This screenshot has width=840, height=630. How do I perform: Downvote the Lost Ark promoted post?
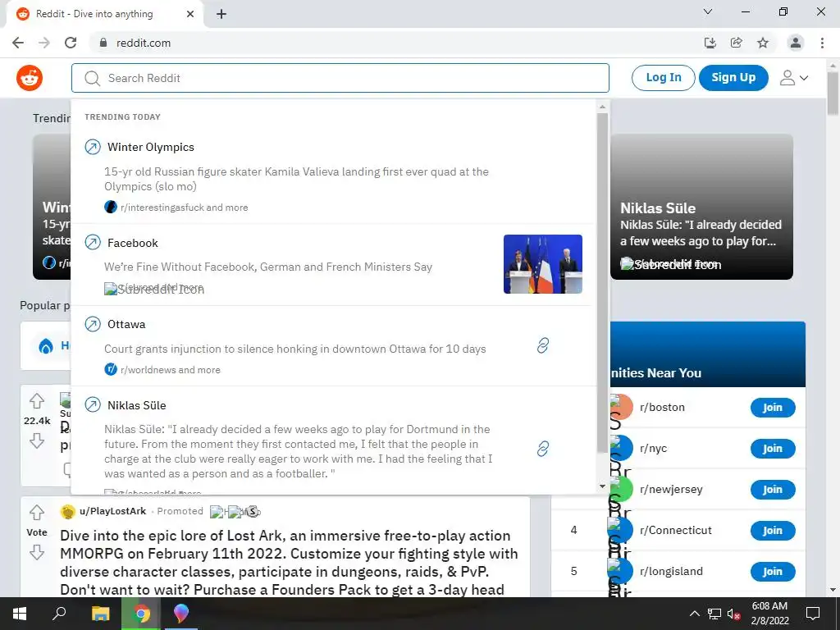[36, 552]
